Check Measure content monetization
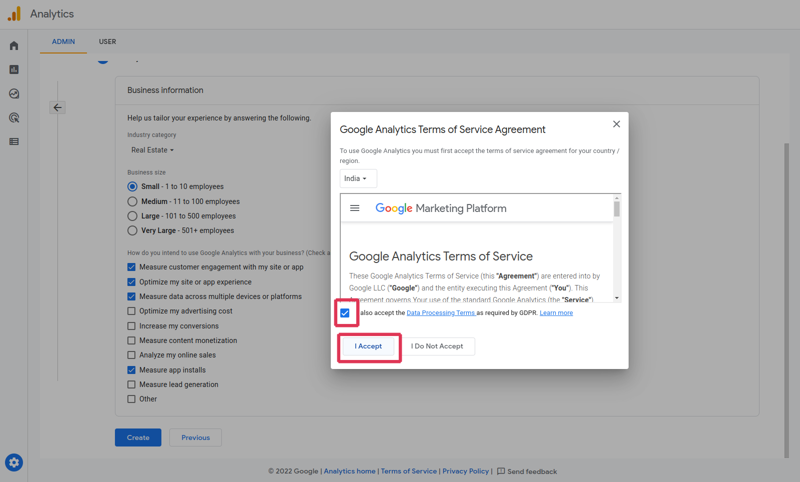This screenshot has height=482, width=800. point(131,340)
